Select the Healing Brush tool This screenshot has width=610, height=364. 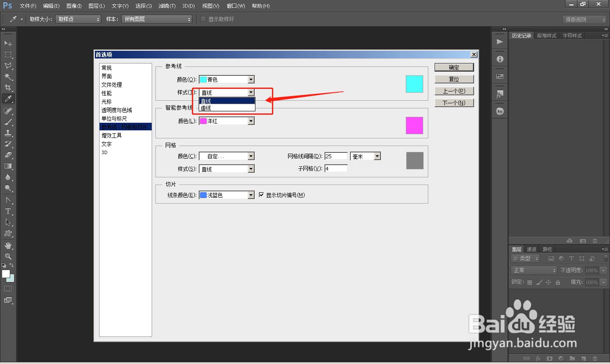point(8,111)
